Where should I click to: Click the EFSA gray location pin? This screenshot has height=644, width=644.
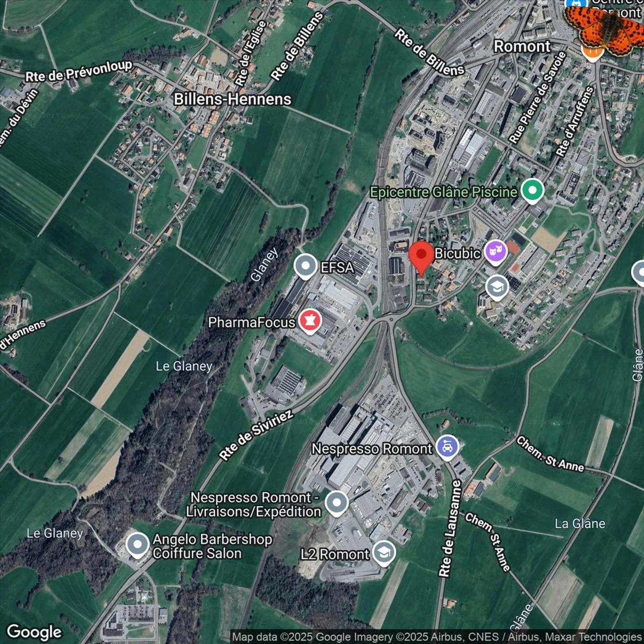point(305,266)
